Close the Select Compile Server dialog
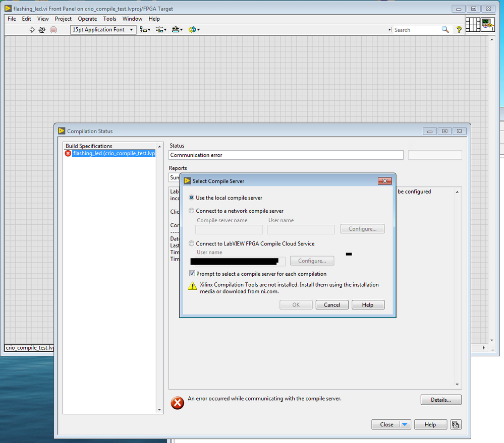504x443 pixels. click(385, 181)
